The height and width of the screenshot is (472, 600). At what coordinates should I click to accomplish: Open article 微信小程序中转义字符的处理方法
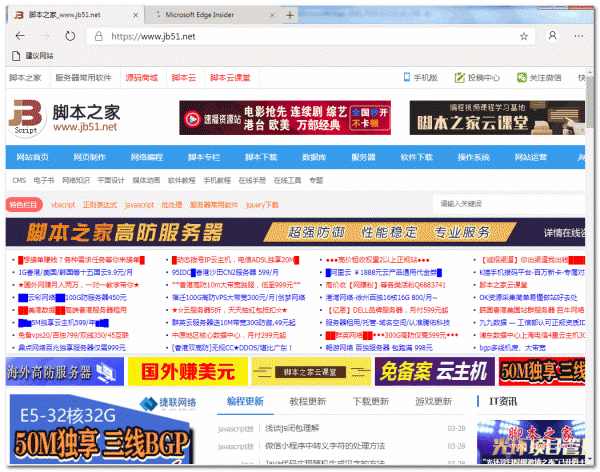coord(325,446)
